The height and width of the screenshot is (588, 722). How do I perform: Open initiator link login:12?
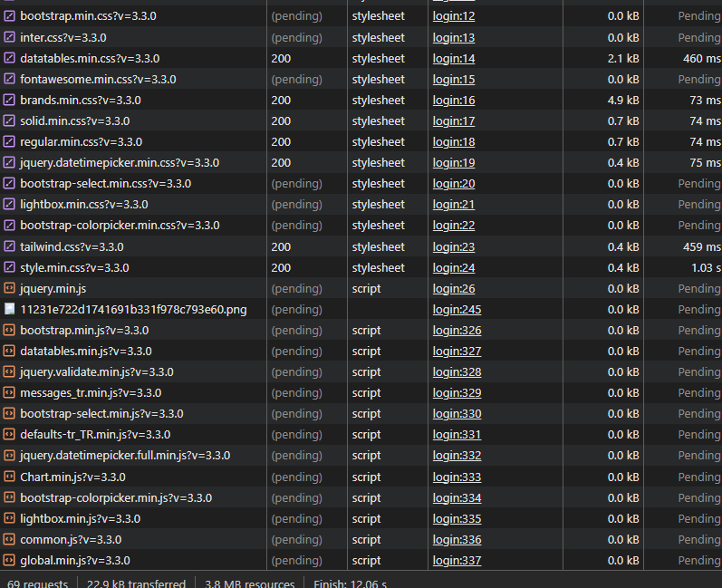click(x=454, y=16)
